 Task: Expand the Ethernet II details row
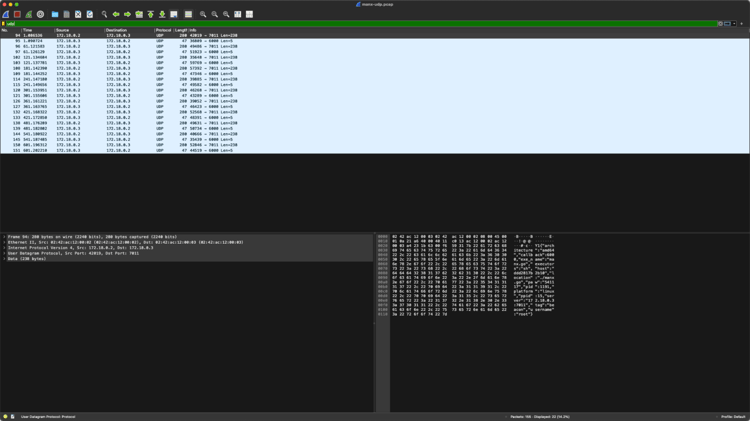[x=4, y=242]
